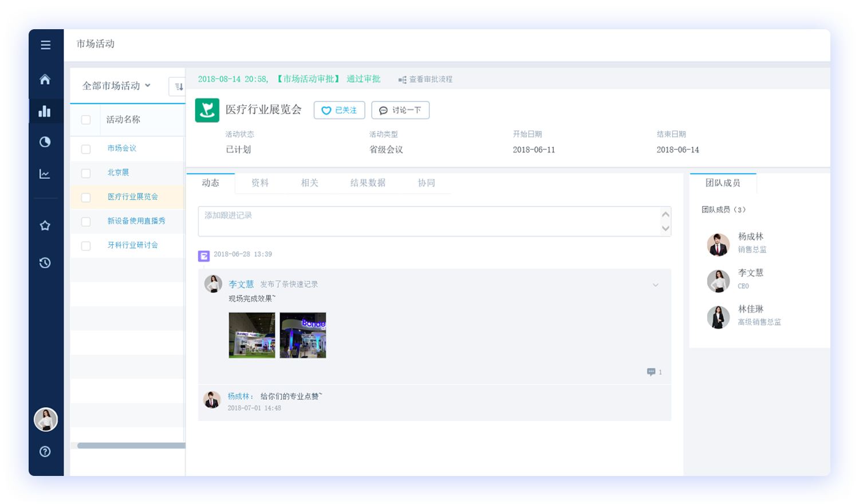859x504 pixels.
Task: Open the second blue-lit booth photo thumbnail
Action: pyautogui.click(x=303, y=335)
